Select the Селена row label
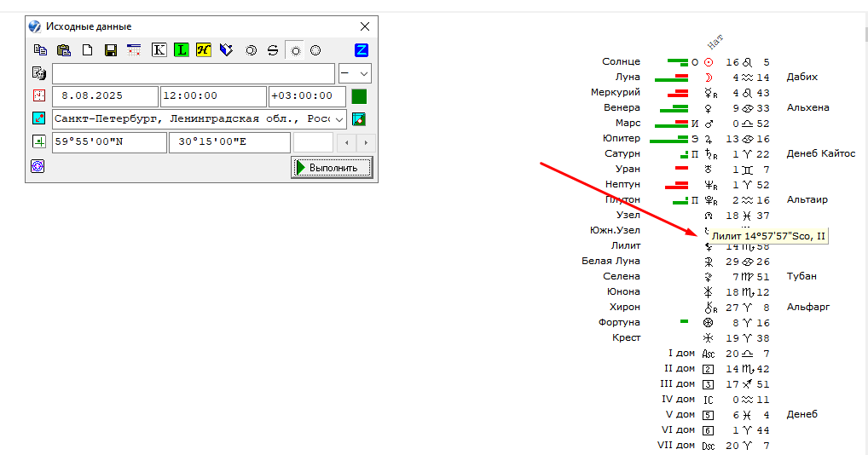The width and height of the screenshot is (868, 455). click(x=622, y=276)
